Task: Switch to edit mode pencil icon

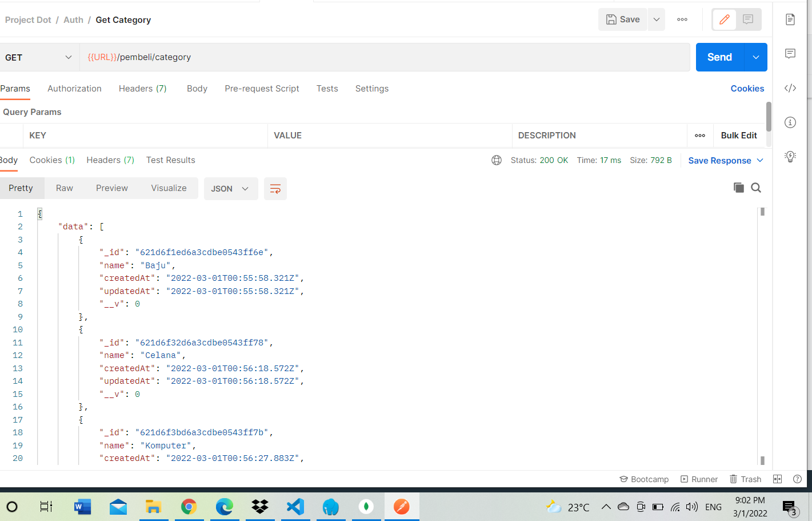Action: click(725, 19)
